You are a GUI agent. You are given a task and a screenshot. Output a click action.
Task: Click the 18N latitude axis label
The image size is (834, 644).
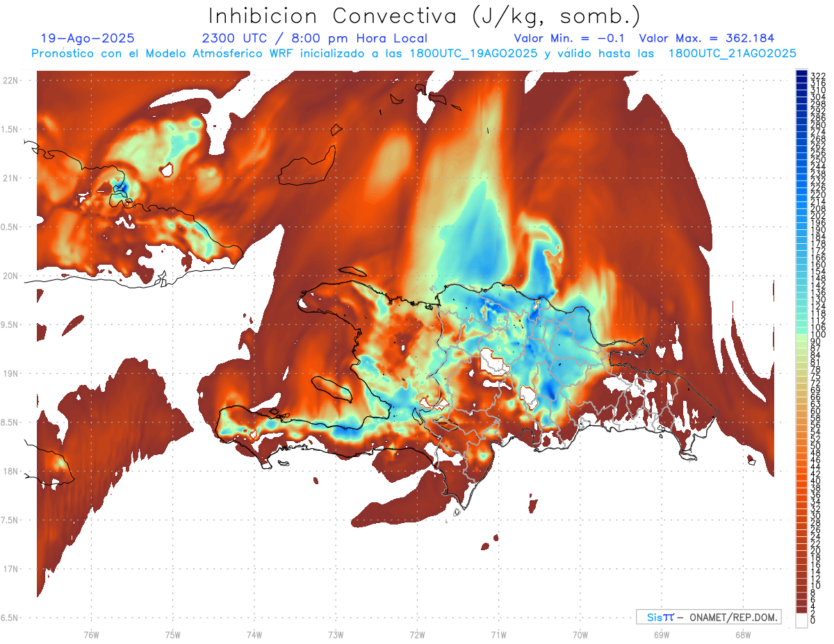[12, 471]
